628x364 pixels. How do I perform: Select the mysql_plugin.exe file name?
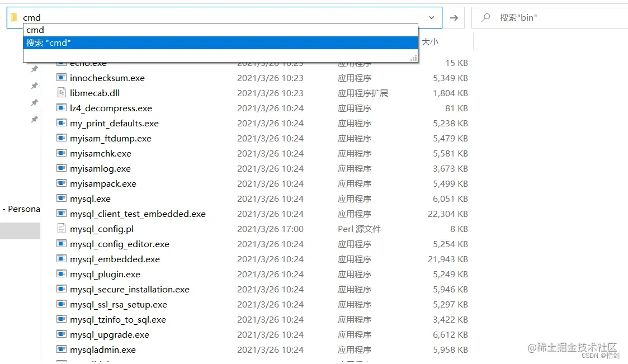point(105,275)
